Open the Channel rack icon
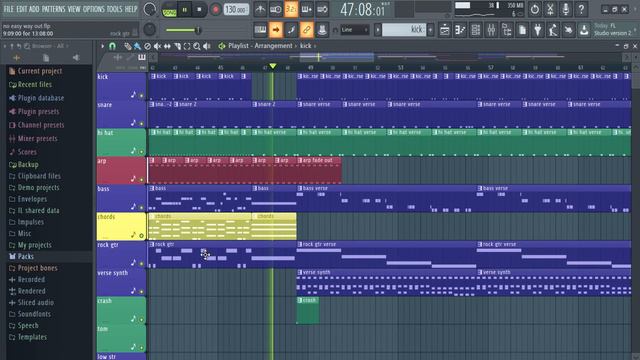Viewport: 640px width, 360px height. tap(476, 30)
